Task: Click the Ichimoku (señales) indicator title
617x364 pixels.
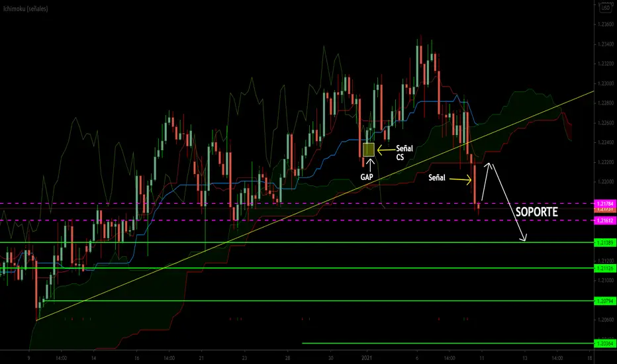Action: [26, 9]
